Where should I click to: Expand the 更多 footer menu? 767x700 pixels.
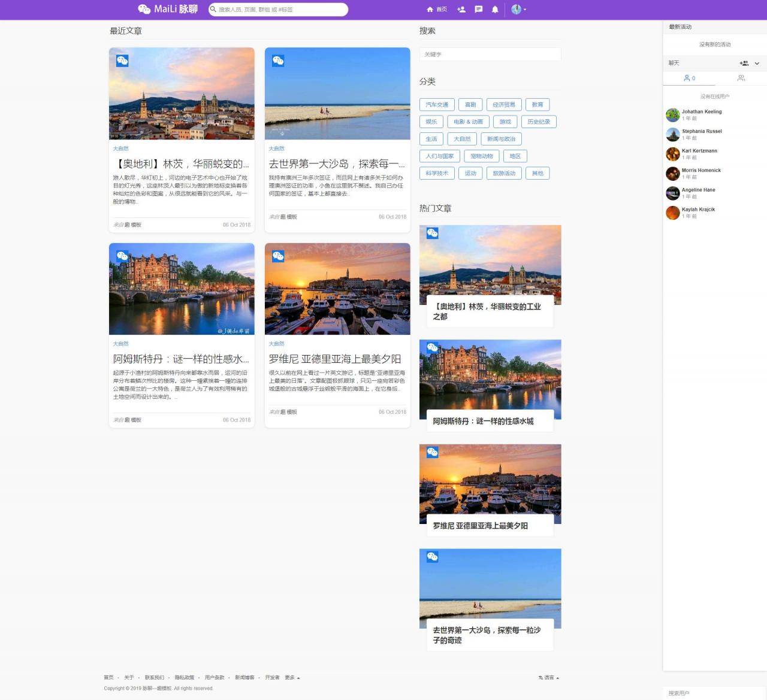292,678
